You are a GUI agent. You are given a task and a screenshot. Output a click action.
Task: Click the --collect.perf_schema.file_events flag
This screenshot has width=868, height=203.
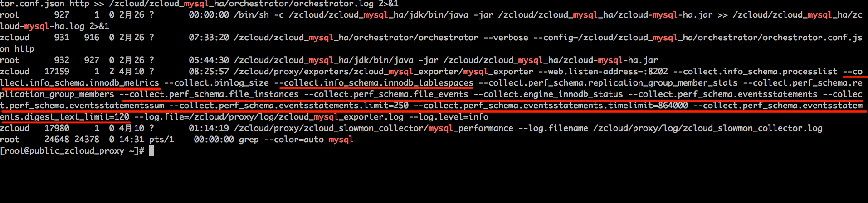click(x=386, y=94)
